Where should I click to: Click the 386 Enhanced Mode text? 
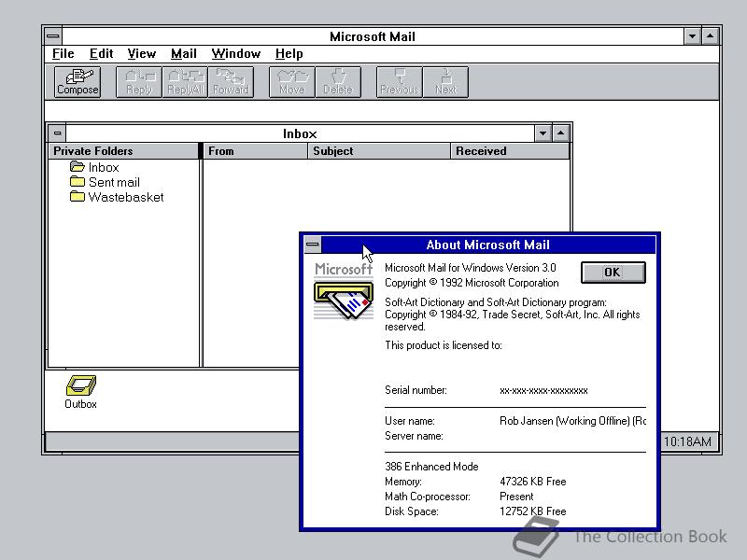tap(431, 467)
